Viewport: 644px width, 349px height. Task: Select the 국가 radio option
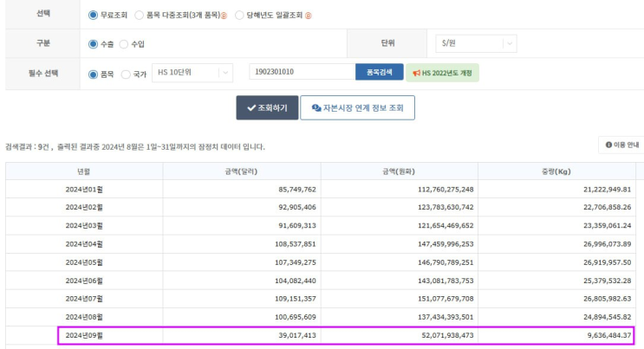pyautogui.click(x=126, y=74)
